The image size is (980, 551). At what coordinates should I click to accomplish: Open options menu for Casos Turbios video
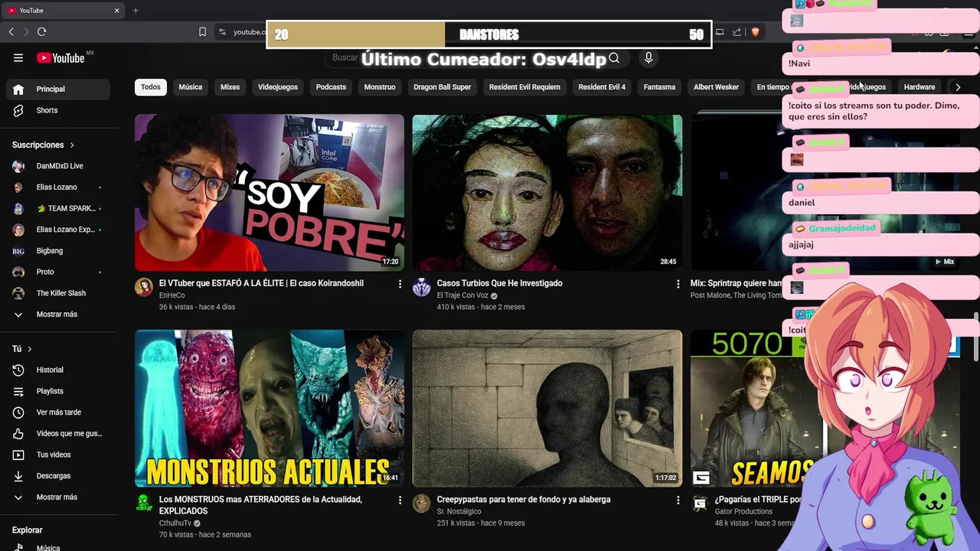coord(678,284)
